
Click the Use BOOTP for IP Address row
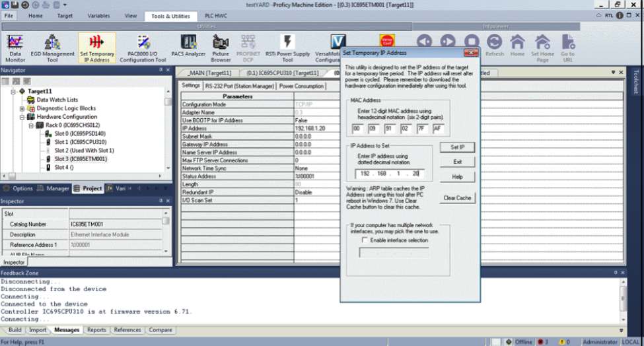coord(260,120)
